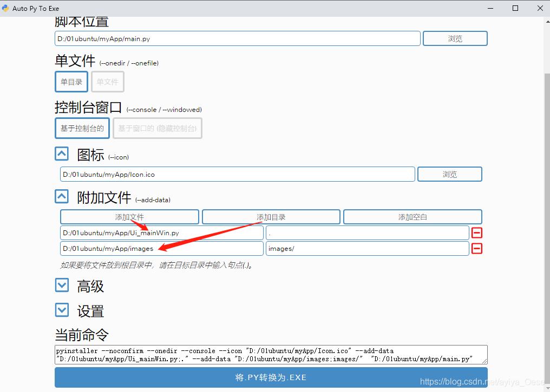Screen dimensions: 550x392
Task: Edit the images/ destination field
Action: click(x=367, y=248)
